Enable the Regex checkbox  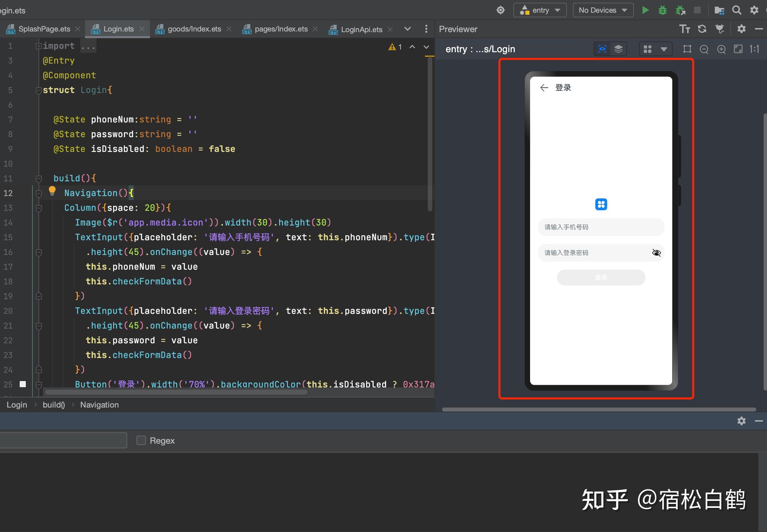141,440
